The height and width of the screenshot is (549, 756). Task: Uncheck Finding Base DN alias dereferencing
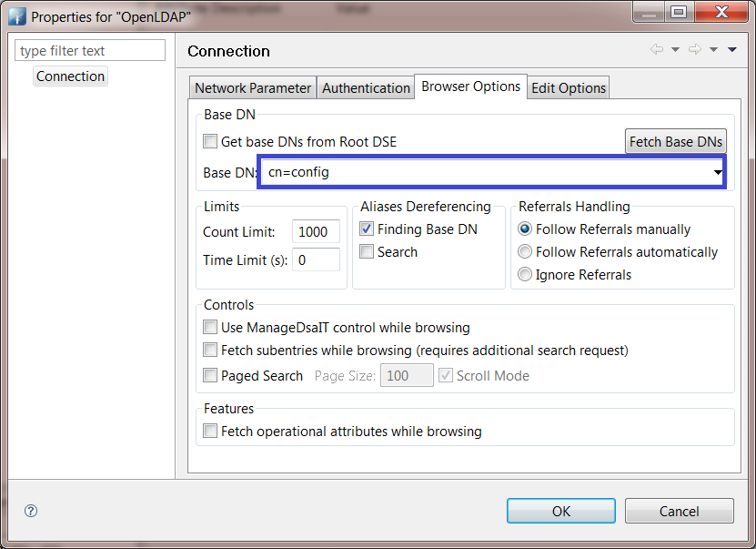pyautogui.click(x=367, y=229)
